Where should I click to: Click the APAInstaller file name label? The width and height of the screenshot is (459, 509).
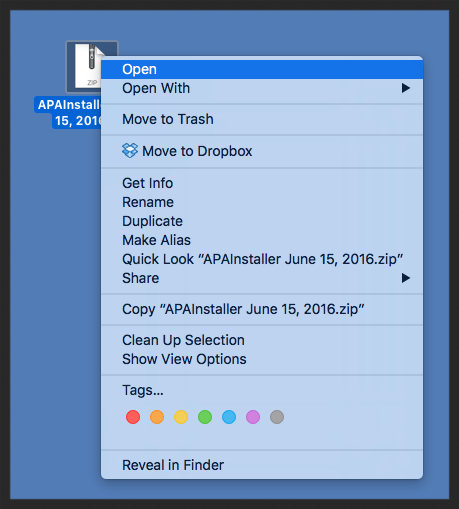pyautogui.click(x=68, y=113)
